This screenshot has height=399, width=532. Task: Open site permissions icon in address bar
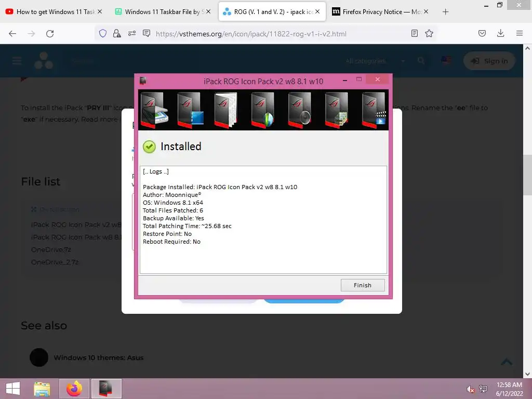pos(131,33)
